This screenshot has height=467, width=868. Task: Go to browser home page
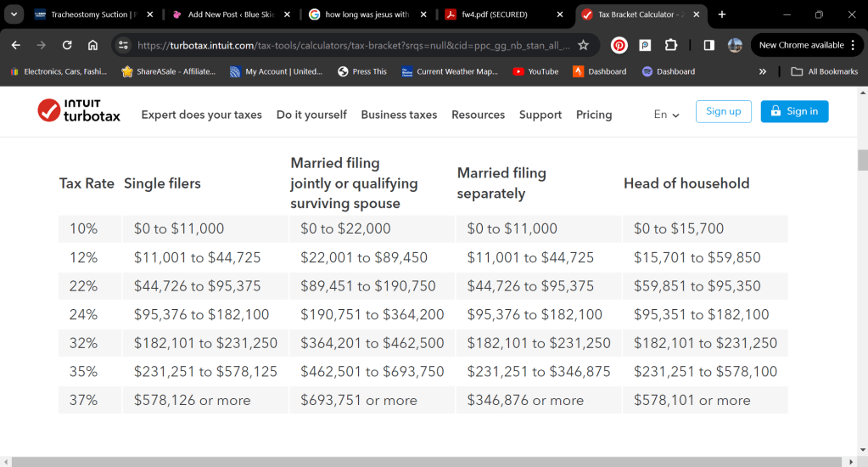[92, 45]
